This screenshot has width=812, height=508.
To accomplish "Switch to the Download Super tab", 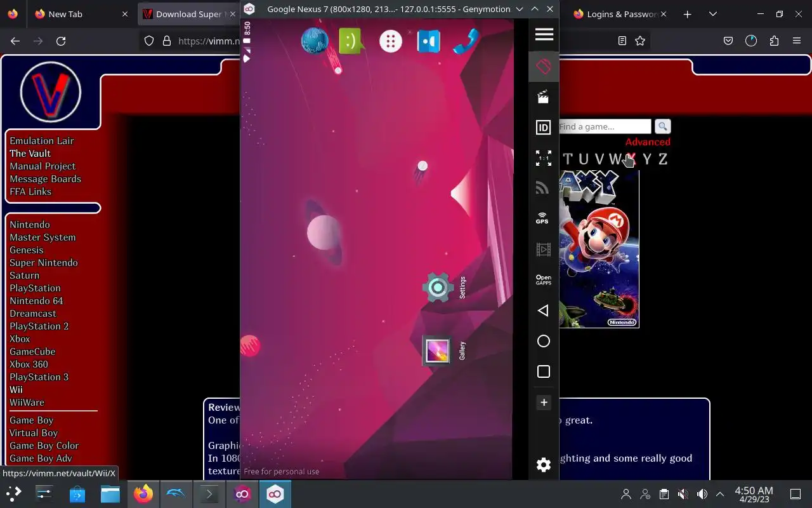I will pyautogui.click(x=189, y=14).
